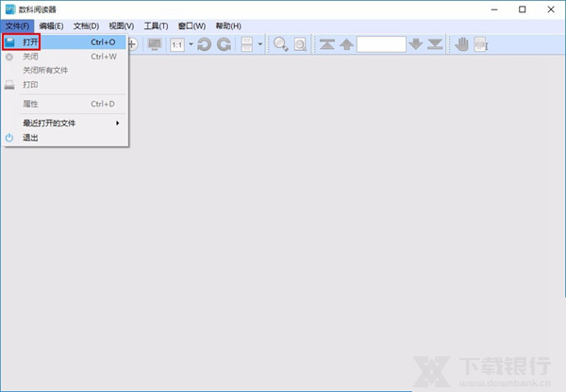566x392 pixels.
Task: Open the page layout dropdown arrow
Action: (259, 44)
